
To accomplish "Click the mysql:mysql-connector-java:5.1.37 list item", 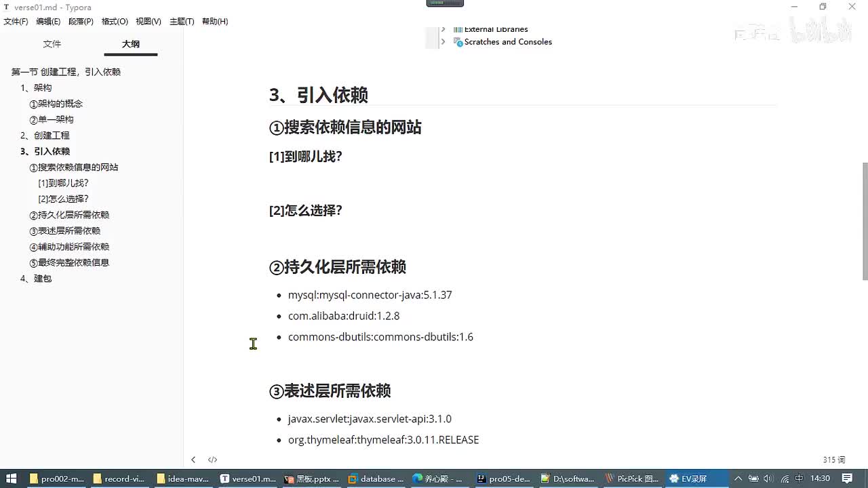I will (370, 295).
